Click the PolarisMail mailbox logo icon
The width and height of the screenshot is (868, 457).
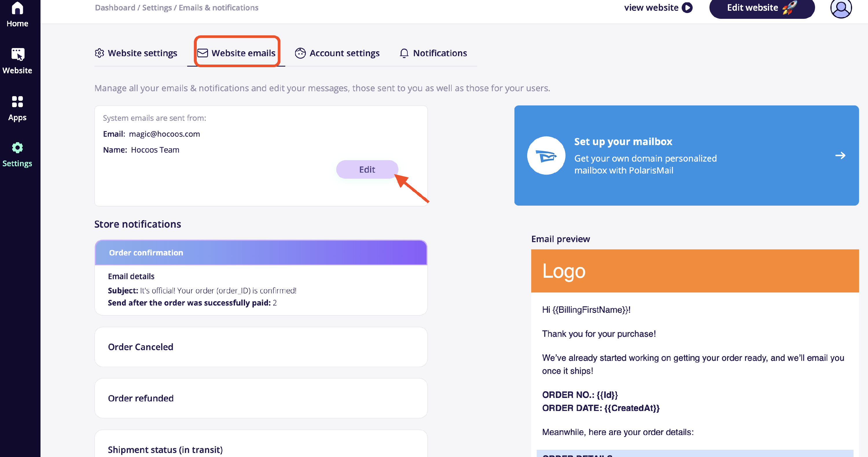pyautogui.click(x=546, y=156)
